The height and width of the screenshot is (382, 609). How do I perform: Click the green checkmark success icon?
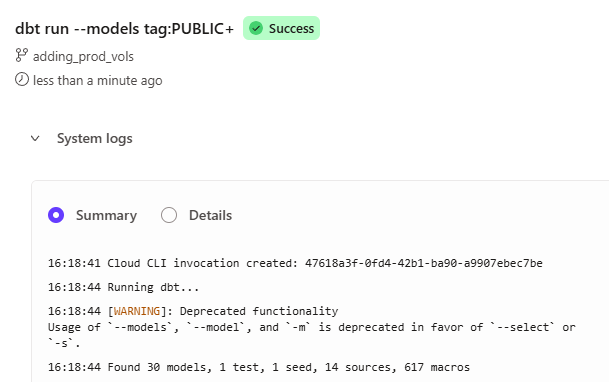coord(256,28)
